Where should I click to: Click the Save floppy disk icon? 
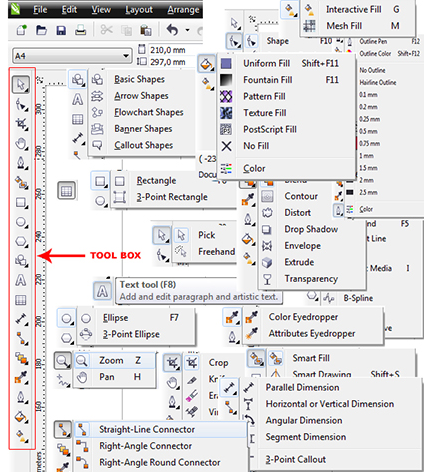pos(61,31)
